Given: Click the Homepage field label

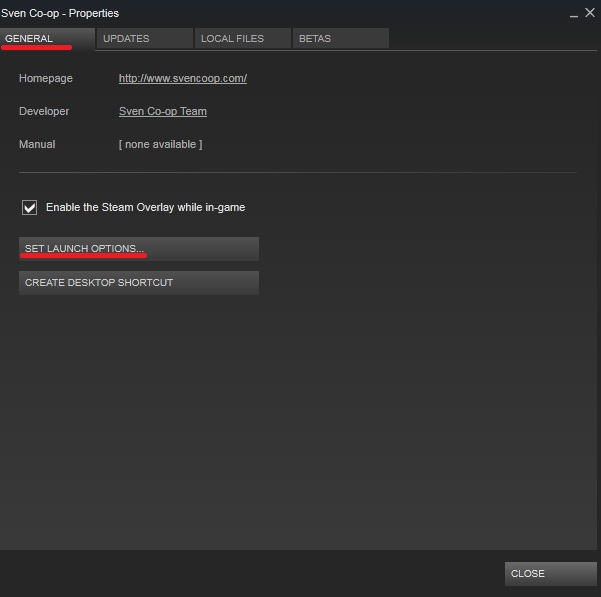Looking at the screenshot, I should click(46, 79).
